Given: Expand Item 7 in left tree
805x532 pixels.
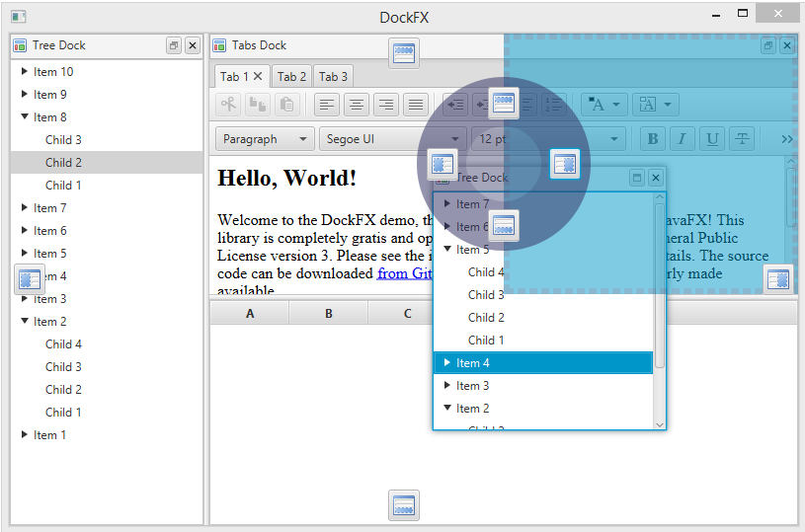Looking at the screenshot, I should (24, 207).
